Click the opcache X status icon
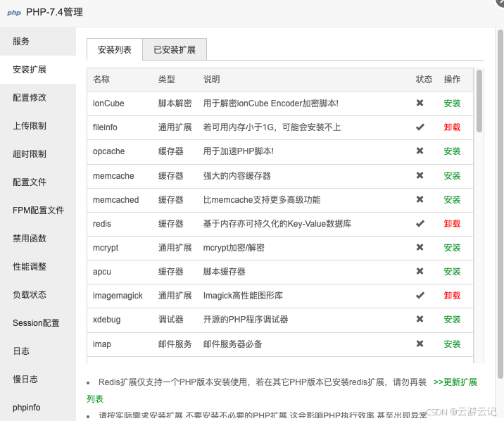The height and width of the screenshot is (421, 504). 420,151
